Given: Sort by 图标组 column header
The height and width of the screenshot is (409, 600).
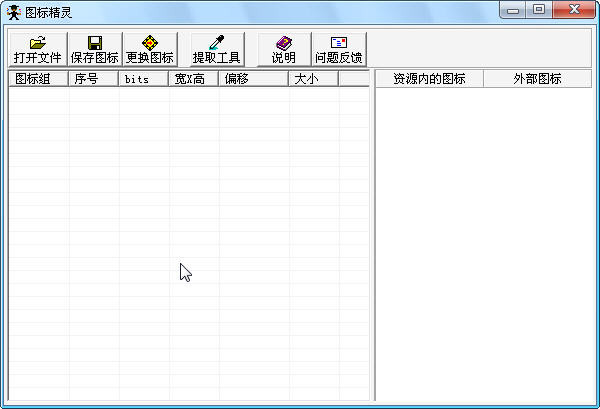Looking at the screenshot, I should click(x=39, y=79).
